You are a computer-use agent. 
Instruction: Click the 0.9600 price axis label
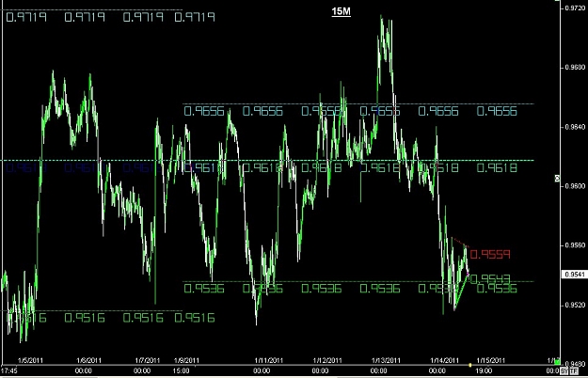pos(576,186)
